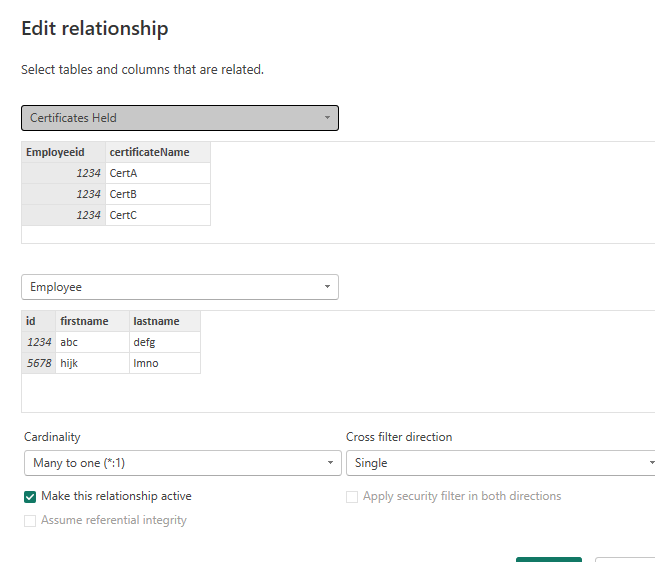Select the id column in Employee table

point(38,321)
